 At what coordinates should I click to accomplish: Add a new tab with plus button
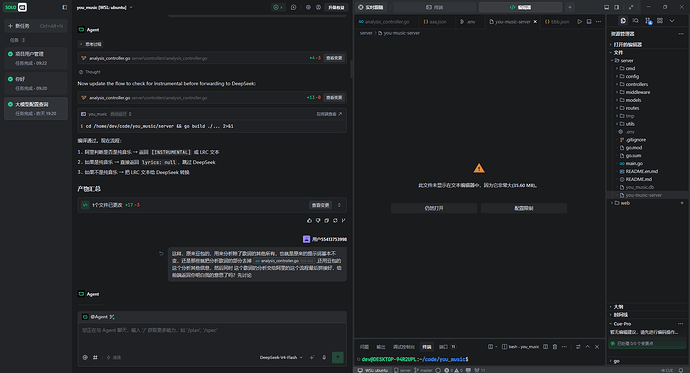point(569,7)
